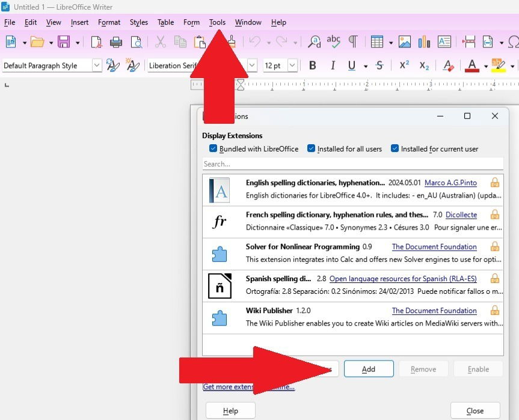The image size is (519, 420).
Task: Toggle Installed for current user checkbox
Action: (395, 148)
